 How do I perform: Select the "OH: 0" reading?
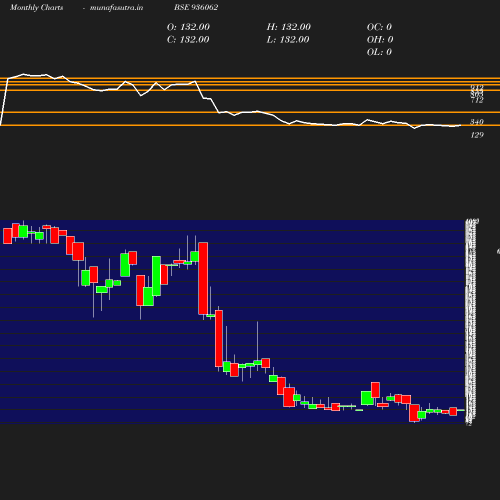pos(380,40)
